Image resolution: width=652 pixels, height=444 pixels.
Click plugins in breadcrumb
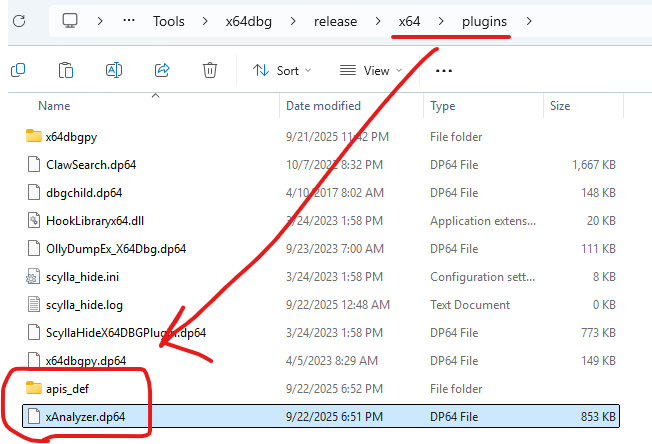coord(484,21)
